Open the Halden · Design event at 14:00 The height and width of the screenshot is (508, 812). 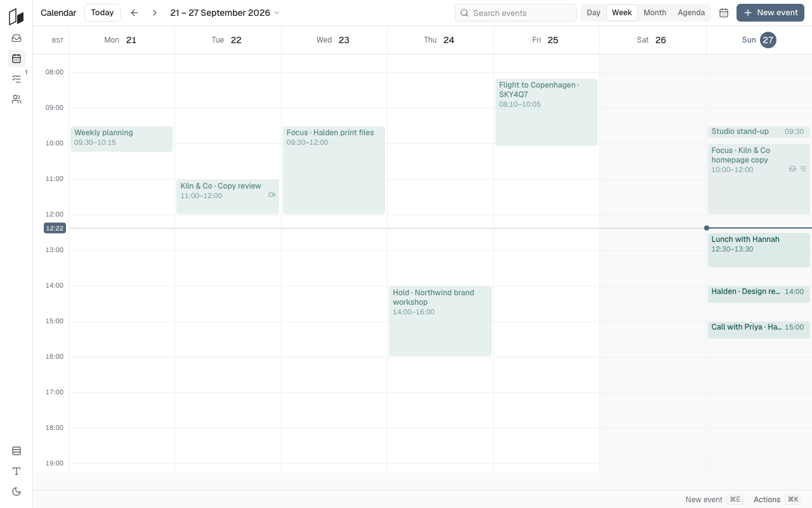point(759,295)
